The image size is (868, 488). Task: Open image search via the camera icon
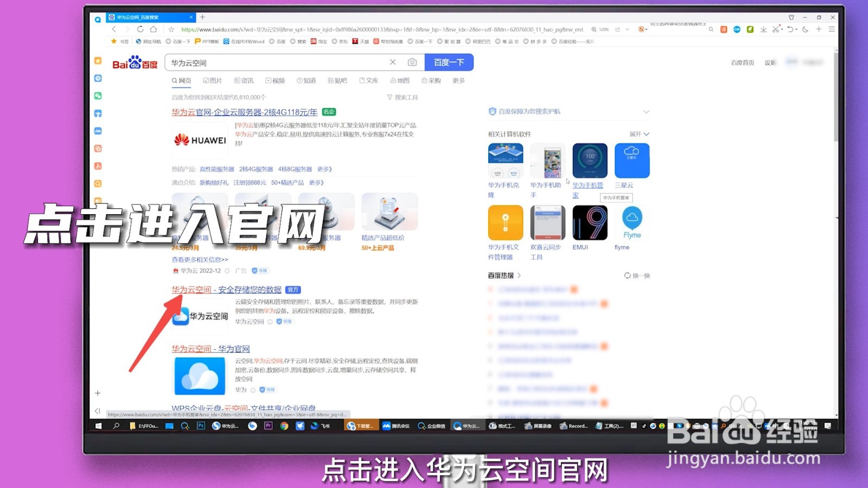[x=412, y=62]
